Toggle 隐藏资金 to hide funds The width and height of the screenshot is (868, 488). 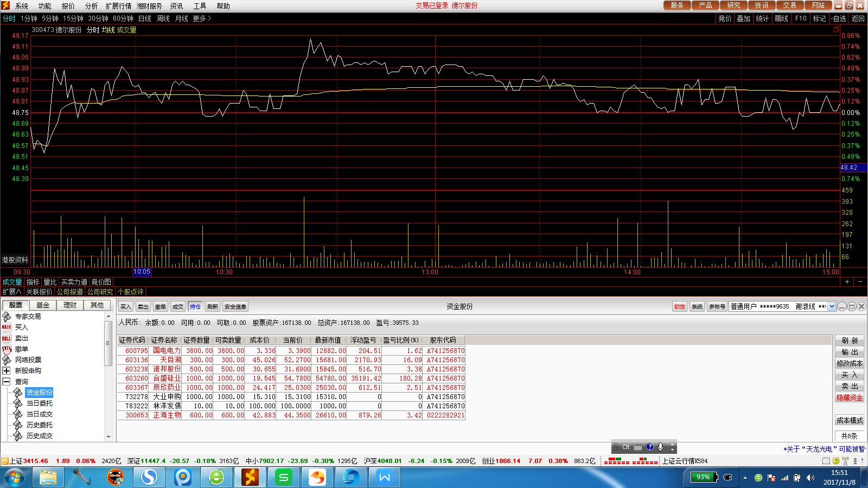850,398
